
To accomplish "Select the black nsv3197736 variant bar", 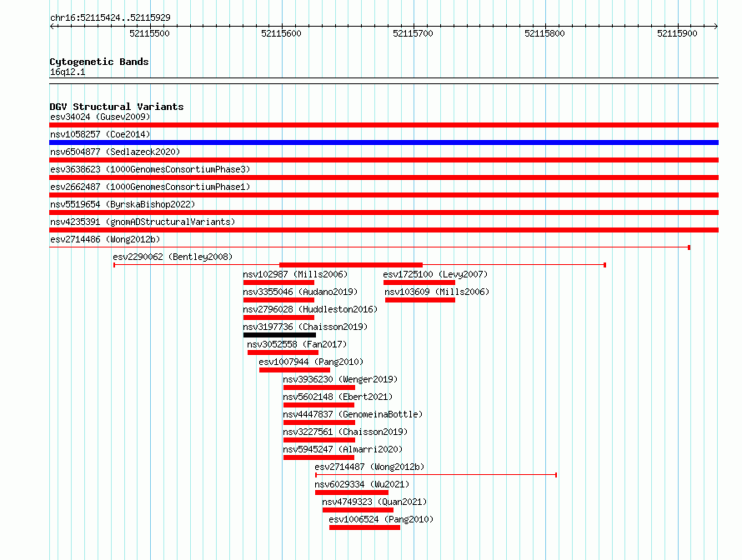I will point(279,335).
